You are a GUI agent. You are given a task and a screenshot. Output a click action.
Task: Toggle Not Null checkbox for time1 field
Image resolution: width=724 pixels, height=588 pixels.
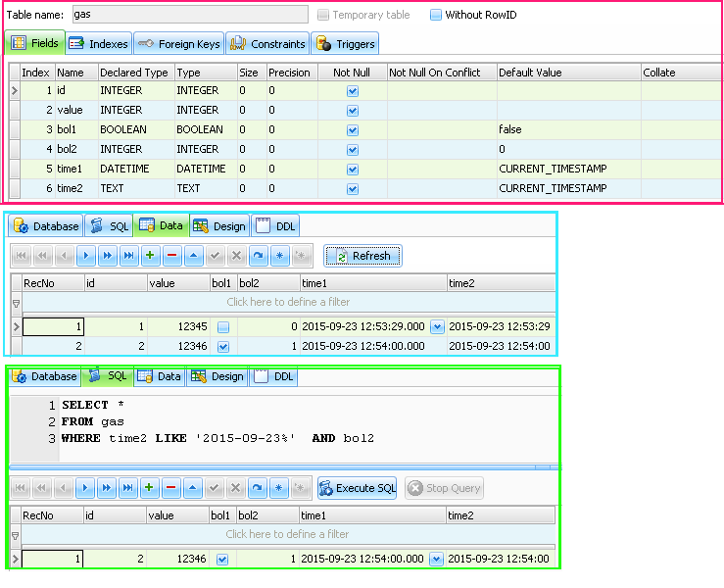pos(353,169)
